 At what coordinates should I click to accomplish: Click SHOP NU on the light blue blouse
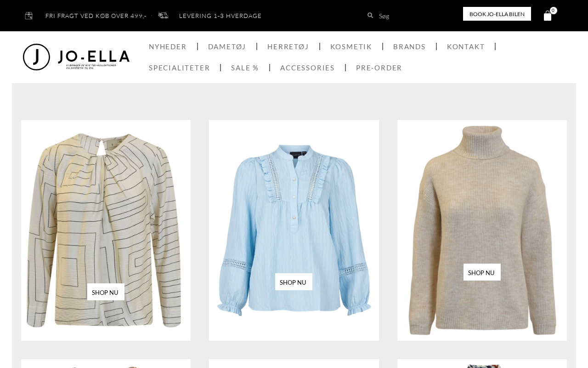pos(294,282)
